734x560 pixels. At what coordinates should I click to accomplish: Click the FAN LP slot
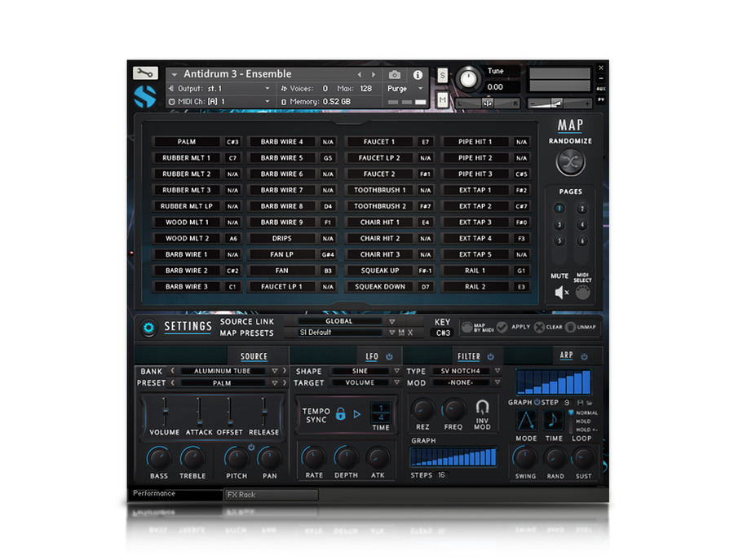coord(282,254)
